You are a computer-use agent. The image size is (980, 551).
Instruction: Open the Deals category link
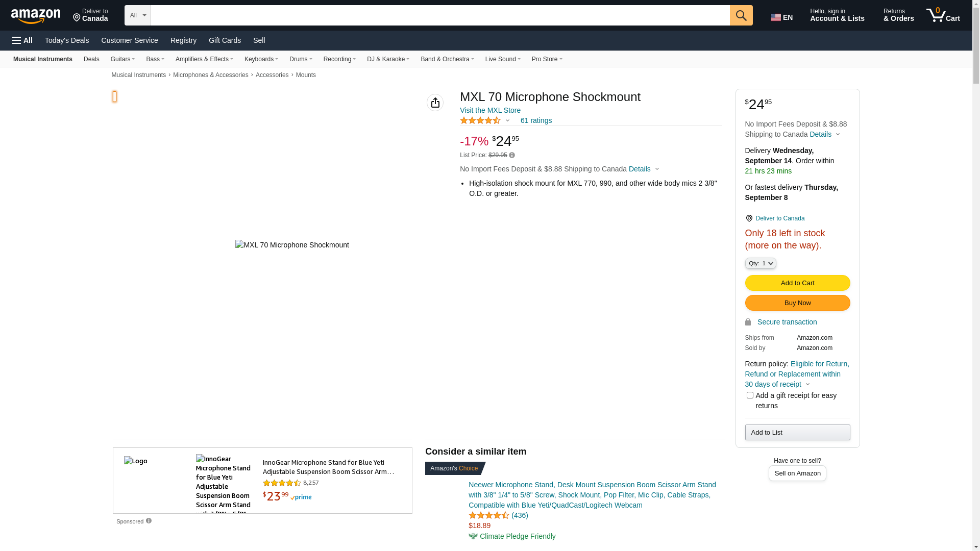(x=91, y=59)
